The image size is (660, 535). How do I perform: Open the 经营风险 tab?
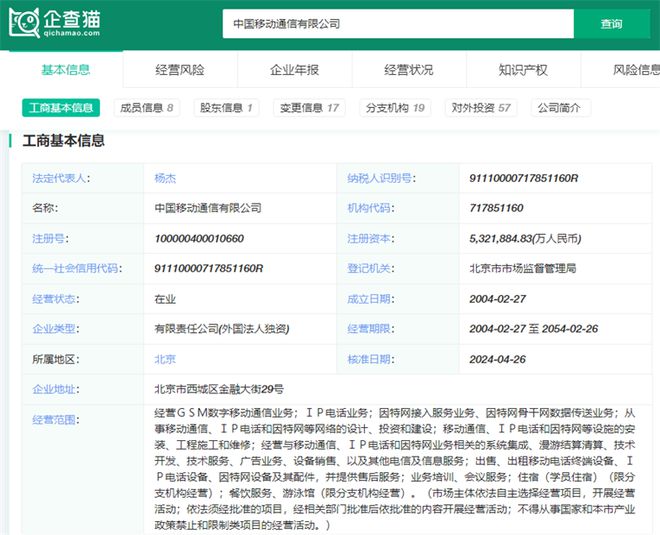pos(180,69)
